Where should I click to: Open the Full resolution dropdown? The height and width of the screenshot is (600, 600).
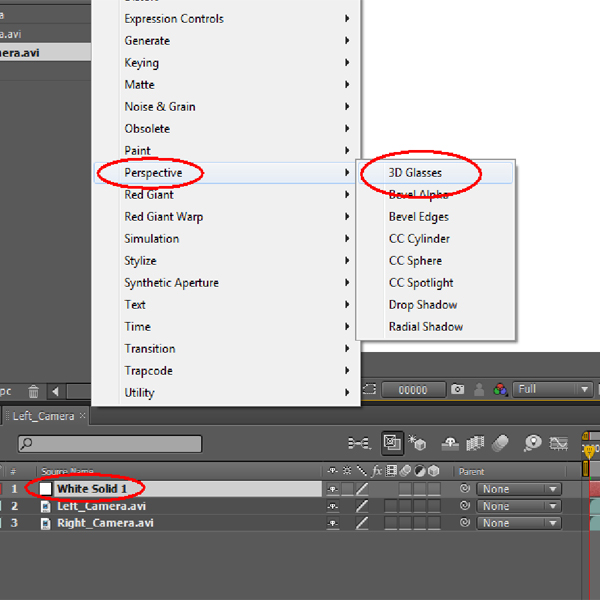click(x=554, y=390)
